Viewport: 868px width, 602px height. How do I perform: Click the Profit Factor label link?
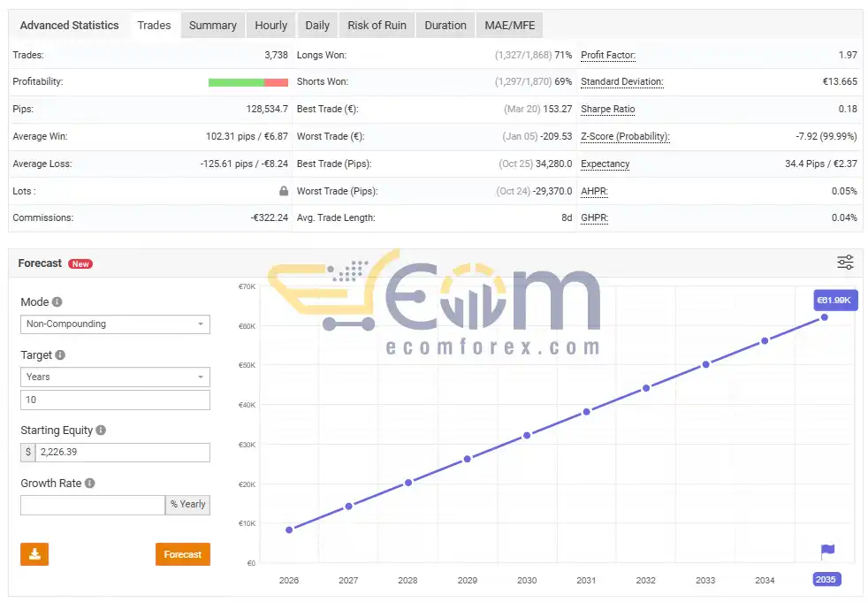(x=608, y=55)
